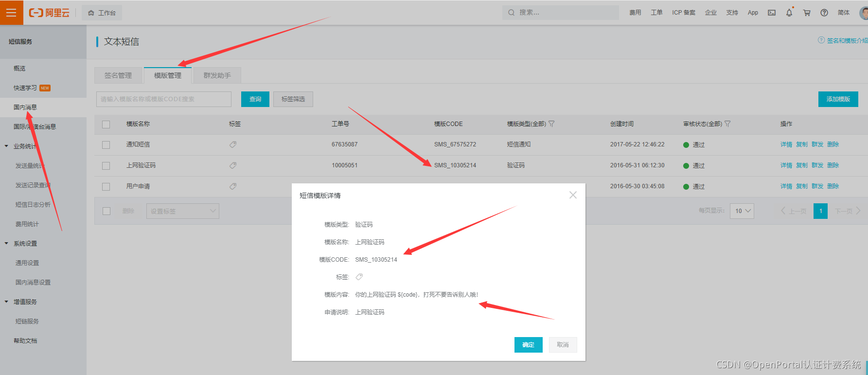Click the tag icon for 用户申请 row

tap(233, 186)
